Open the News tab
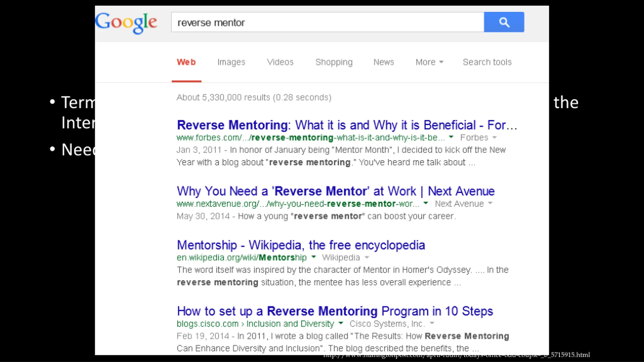This screenshot has width=644, height=362. 384,62
